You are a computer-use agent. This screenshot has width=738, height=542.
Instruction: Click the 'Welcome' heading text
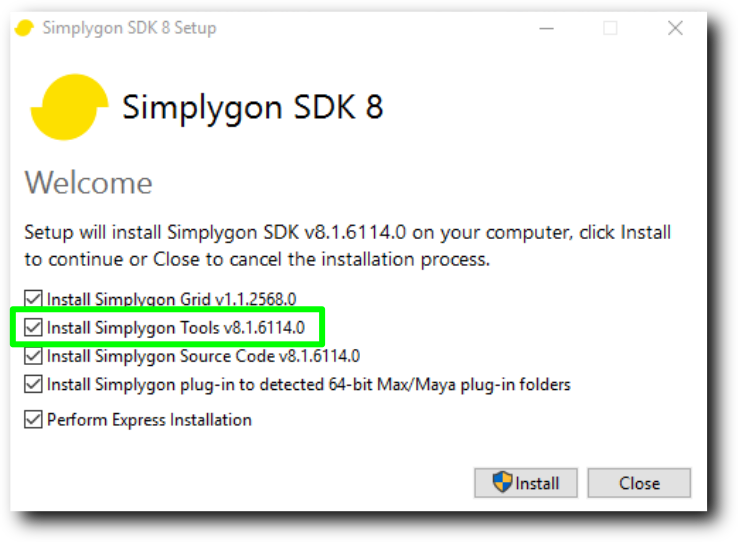click(88, 183)
